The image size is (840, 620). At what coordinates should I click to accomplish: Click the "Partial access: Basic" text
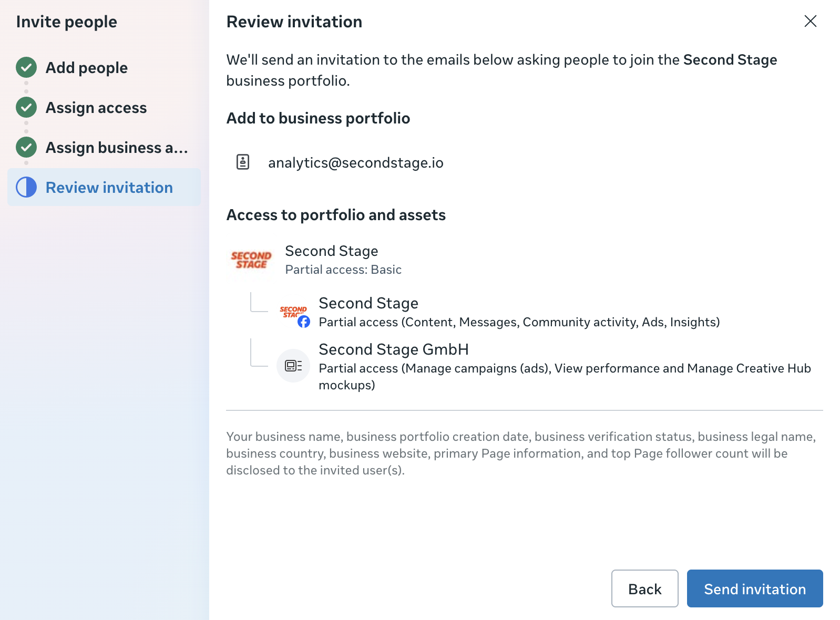pos(343,270)
